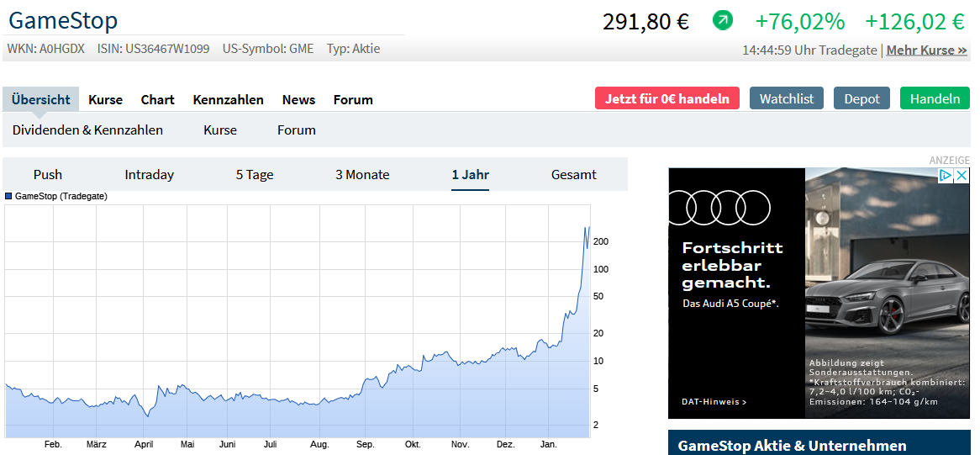Open Dividenden & Kennzahlen submenu link
The image size is (980, 455).
87,130
